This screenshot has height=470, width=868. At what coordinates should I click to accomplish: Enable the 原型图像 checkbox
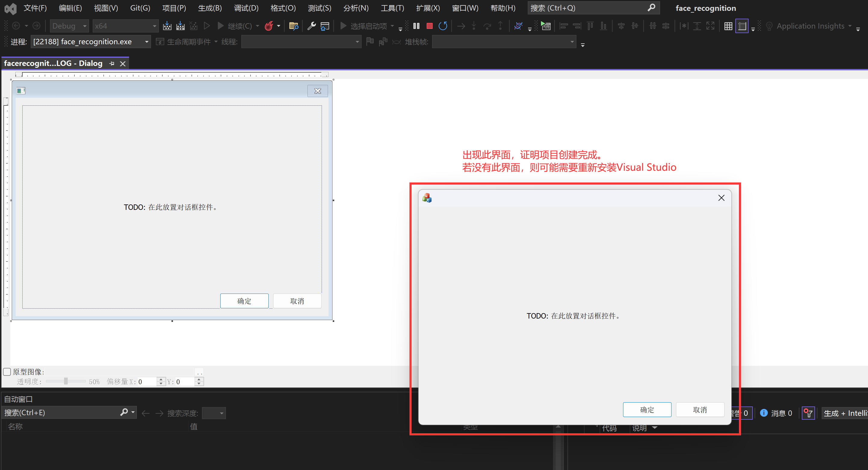pos(7,372)
